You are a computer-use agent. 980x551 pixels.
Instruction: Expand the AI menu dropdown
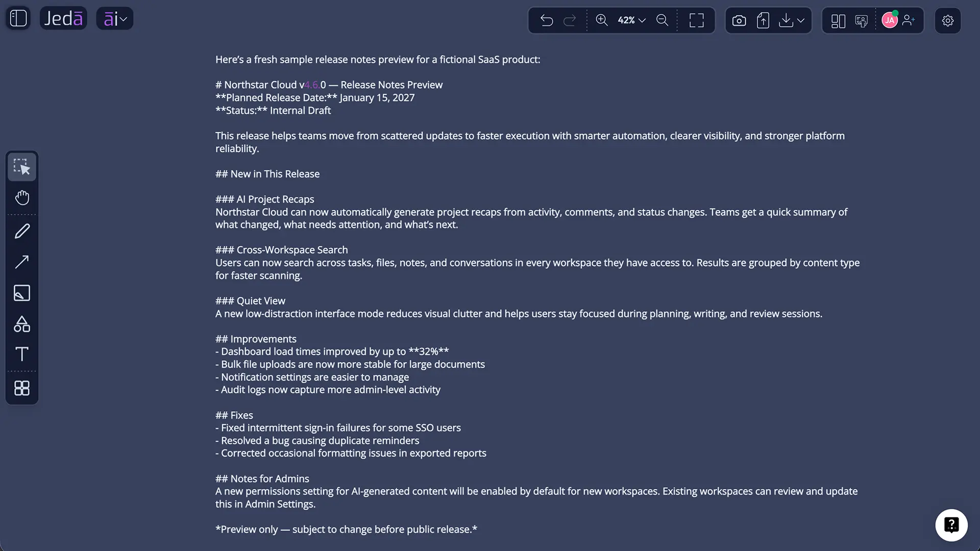click(115, 18)
